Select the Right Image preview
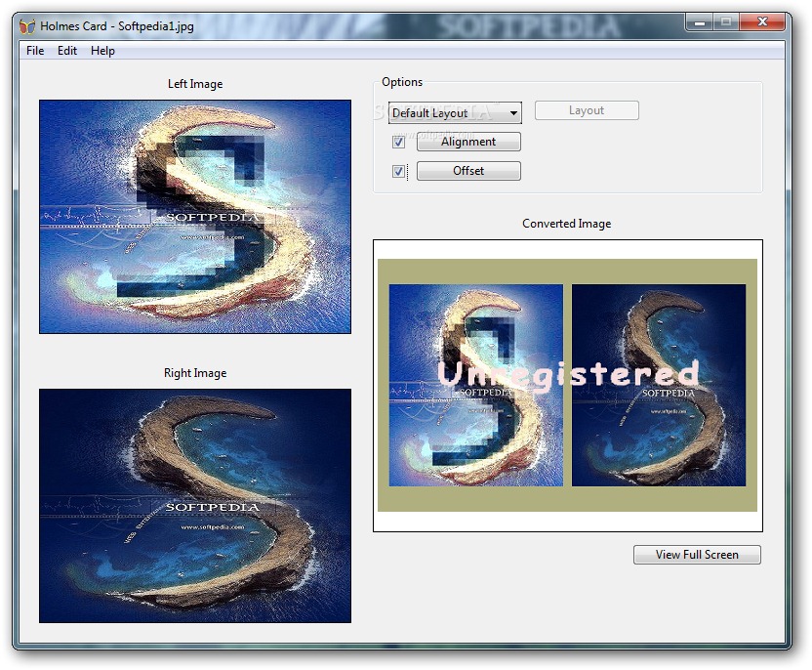 click(x=195, y=506)
